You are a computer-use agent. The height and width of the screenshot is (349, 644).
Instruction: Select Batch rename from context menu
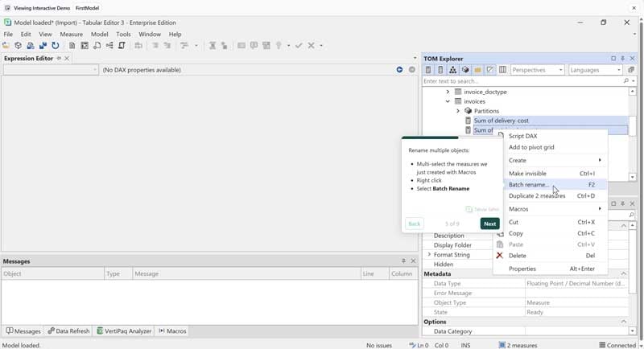point(528,185)
